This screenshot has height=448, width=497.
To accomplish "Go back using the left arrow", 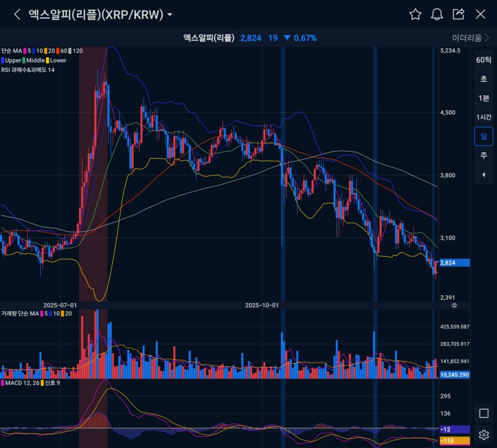I will (17, 14).
